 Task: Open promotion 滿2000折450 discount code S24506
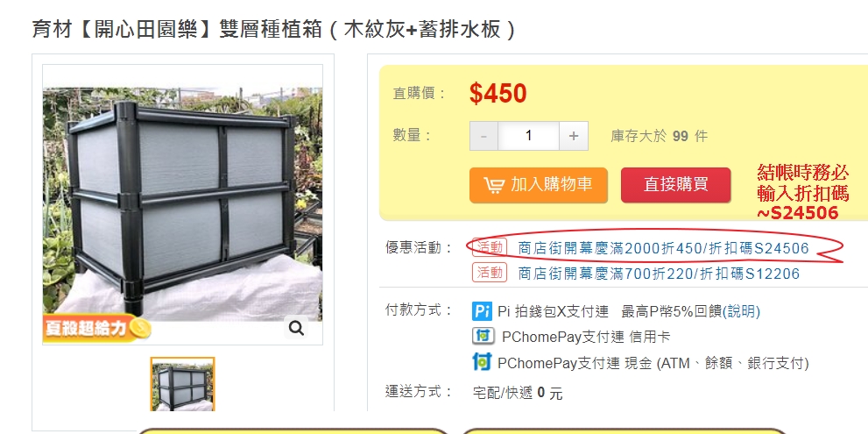[x=663, y=248]
